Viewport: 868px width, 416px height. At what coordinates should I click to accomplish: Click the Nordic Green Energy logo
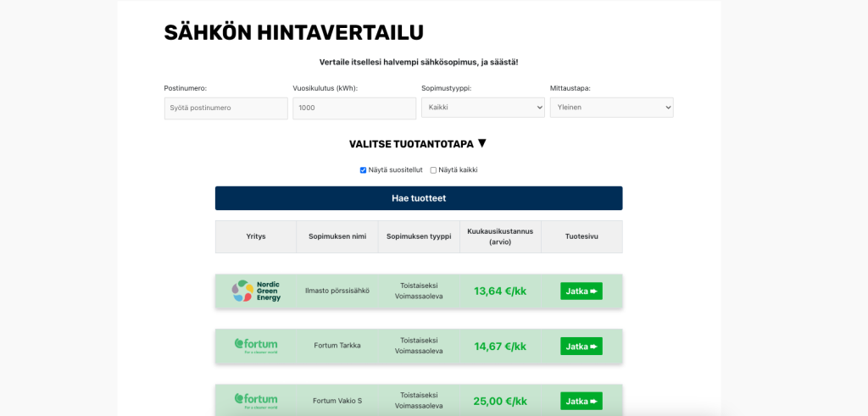256,291
